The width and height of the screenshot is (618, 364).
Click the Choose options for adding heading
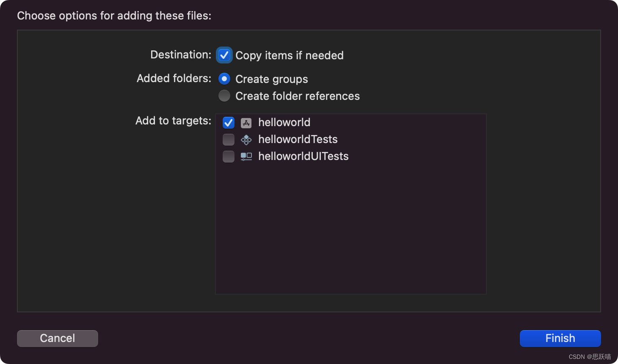[114, 16]
